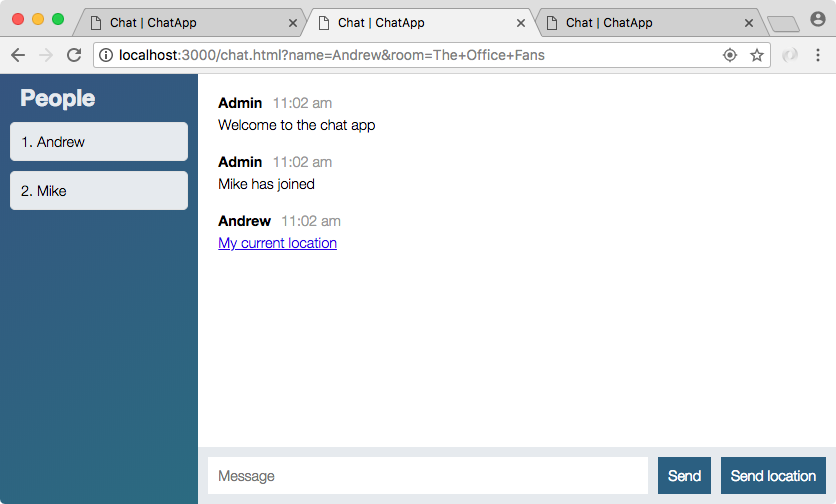Click the Send button
The image size is (836, 504).
684,475
